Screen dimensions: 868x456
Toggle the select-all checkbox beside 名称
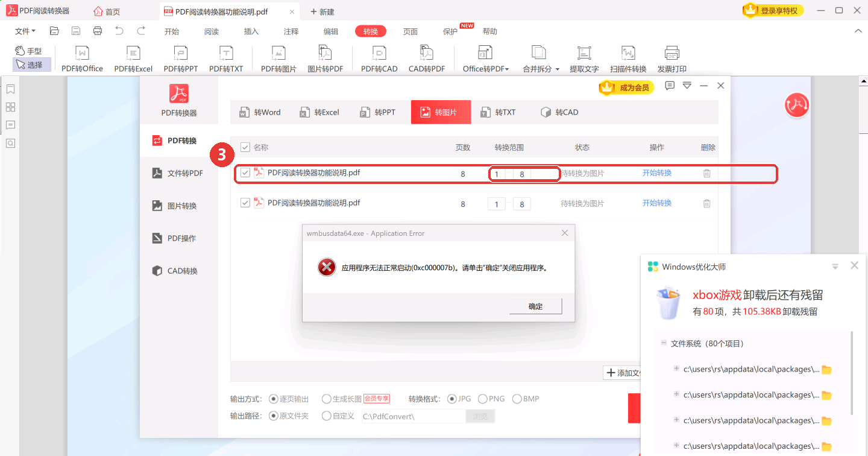click(245, 147)
